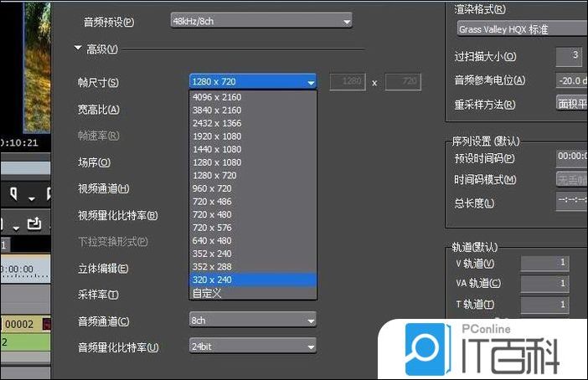Select 1440 x 1080 frame size
The width and height of the screenshot is (588, 380).
[x=253, y=149]
